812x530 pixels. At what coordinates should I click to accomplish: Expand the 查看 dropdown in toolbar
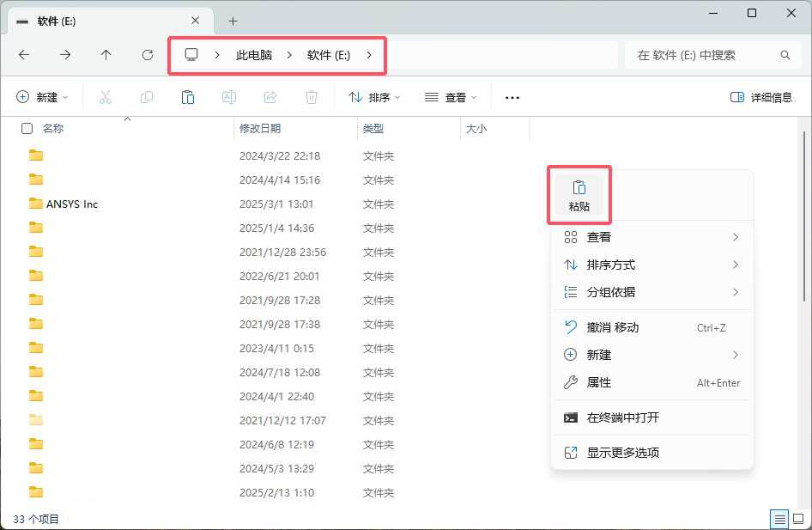(451, 98)
